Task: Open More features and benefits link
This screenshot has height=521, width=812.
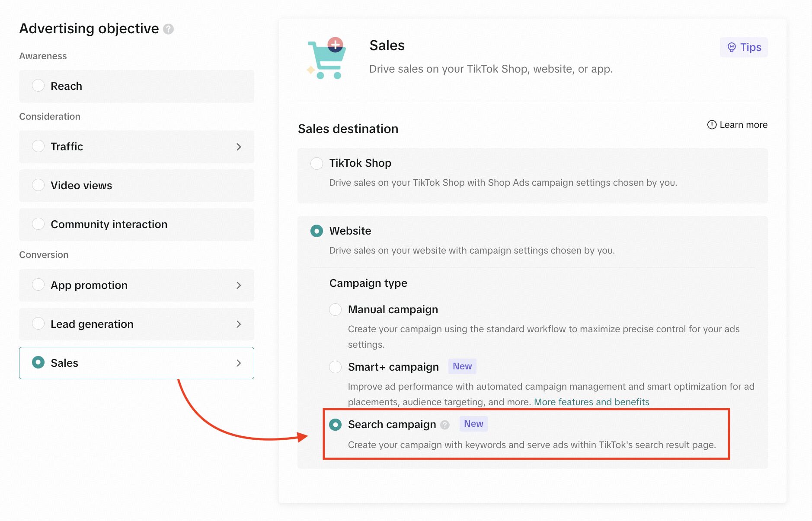Action: (591, 402)
